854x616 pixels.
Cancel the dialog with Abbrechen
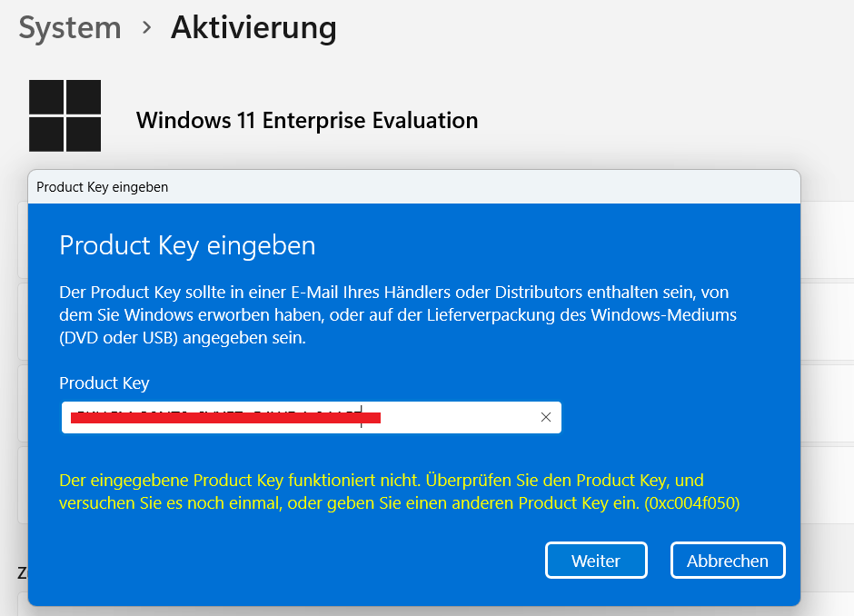[727, 561]
